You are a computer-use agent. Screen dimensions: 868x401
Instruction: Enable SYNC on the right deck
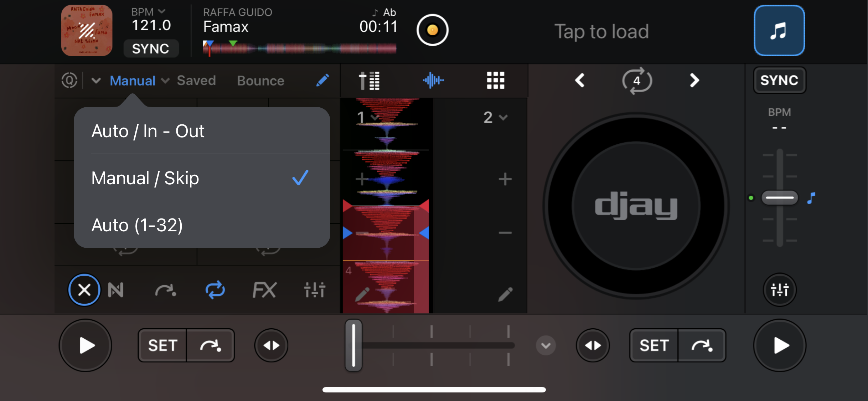tap(779, 80)
